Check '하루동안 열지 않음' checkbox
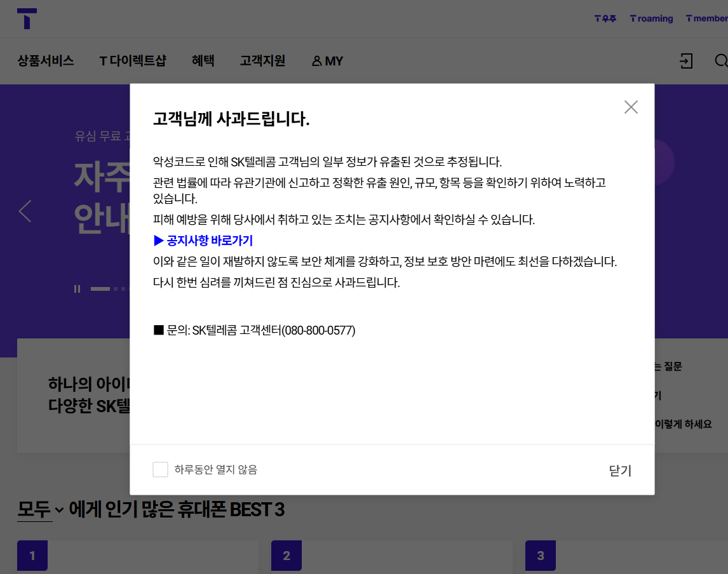728x574 pixels. pyautogui.click(x=160, y=469)
